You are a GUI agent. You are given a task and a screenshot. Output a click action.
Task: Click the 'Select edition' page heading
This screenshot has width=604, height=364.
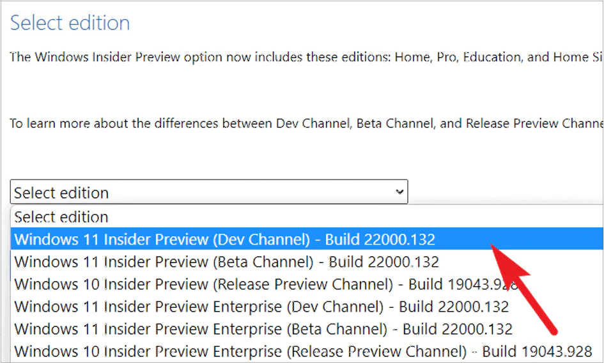tap(70, 23)
